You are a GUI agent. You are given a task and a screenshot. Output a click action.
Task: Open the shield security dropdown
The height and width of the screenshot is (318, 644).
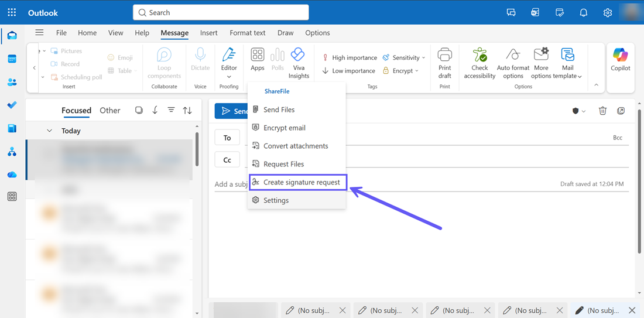click(579, 111)
